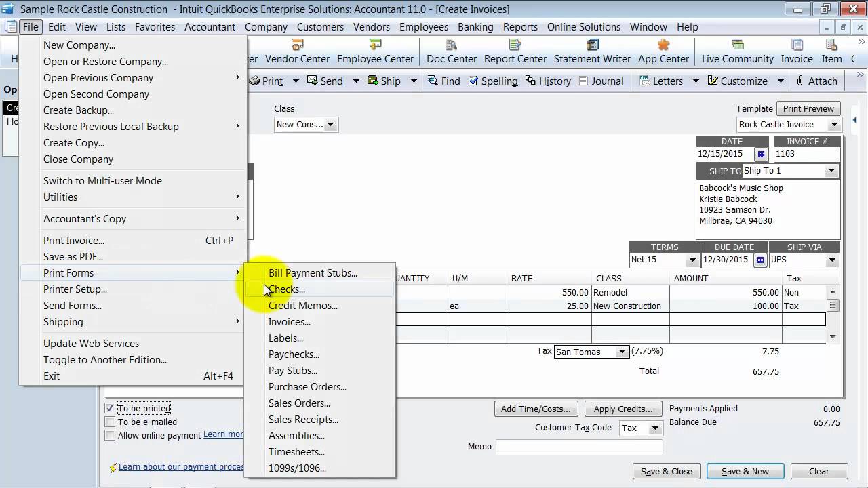
Task: Open the calendar icon beside DUE DATE
Action: (x=761, y=260)
